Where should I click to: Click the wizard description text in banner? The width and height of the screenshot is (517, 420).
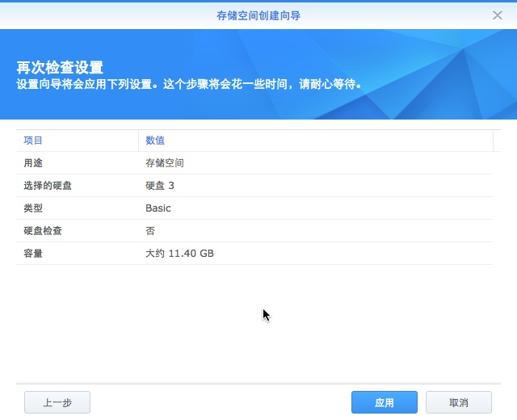tap(189, 83)
